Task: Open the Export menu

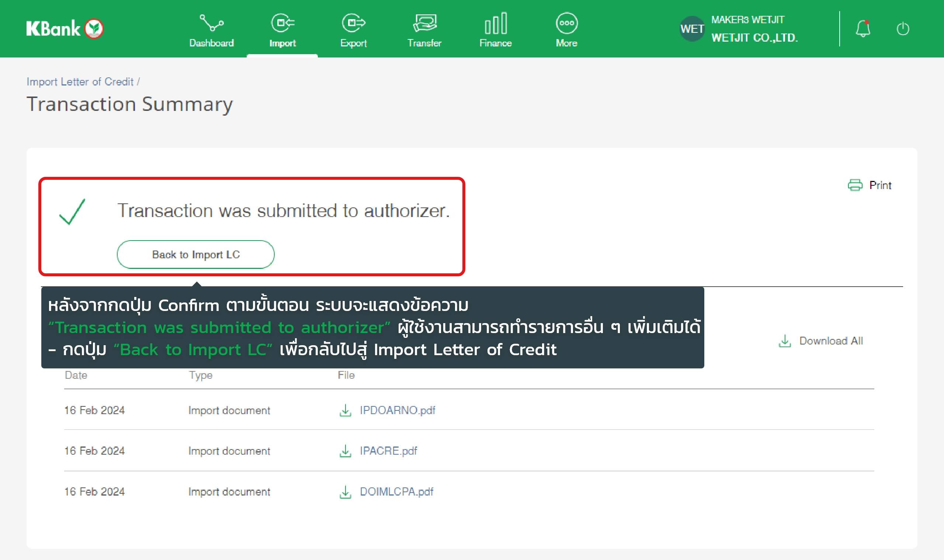Action: coord(353,30)
